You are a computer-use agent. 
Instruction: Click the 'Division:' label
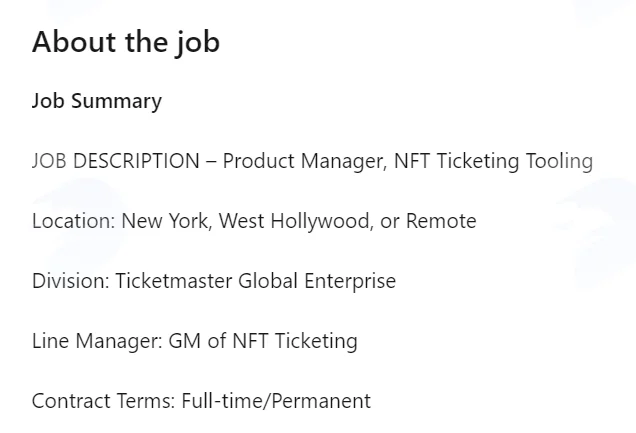(71, 281)
